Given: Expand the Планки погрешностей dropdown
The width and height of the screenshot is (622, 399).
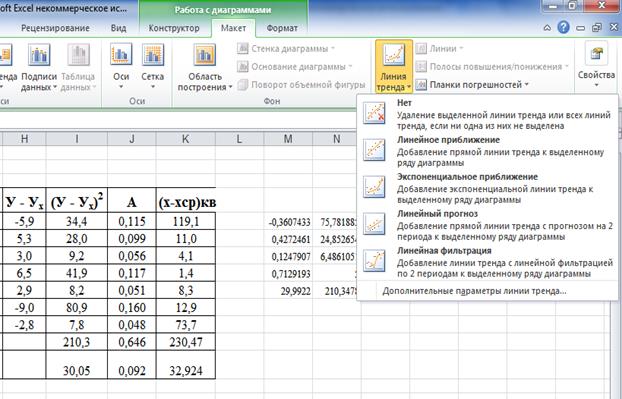Looking at the screenshot, I should pos(472,84).
